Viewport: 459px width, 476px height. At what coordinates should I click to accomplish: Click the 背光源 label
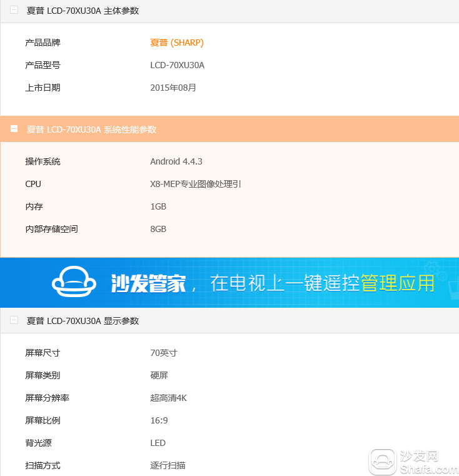(x=38, y=443)
